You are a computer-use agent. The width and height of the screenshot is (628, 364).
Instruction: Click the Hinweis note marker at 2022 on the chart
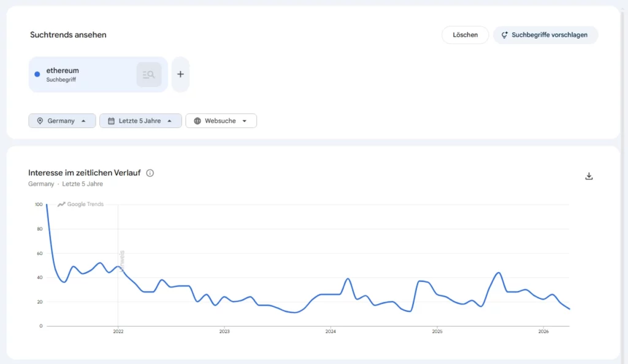tap(122, 261)
